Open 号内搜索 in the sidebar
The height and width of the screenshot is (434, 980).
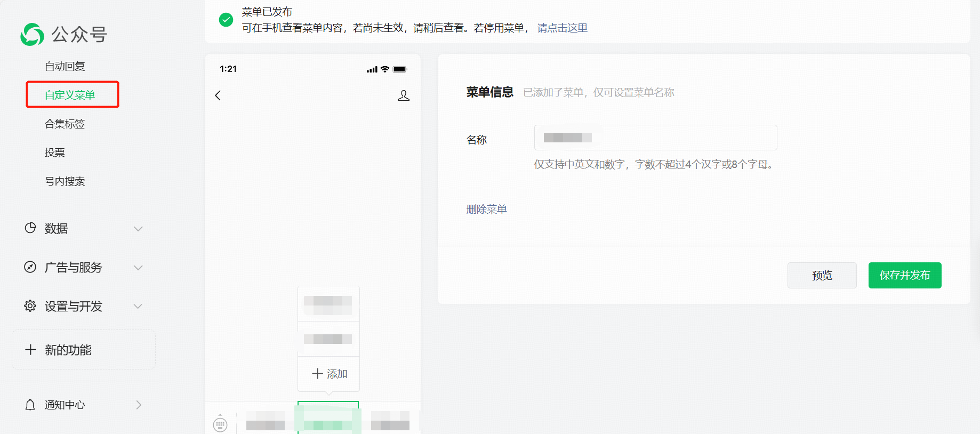tap(65, 181)
